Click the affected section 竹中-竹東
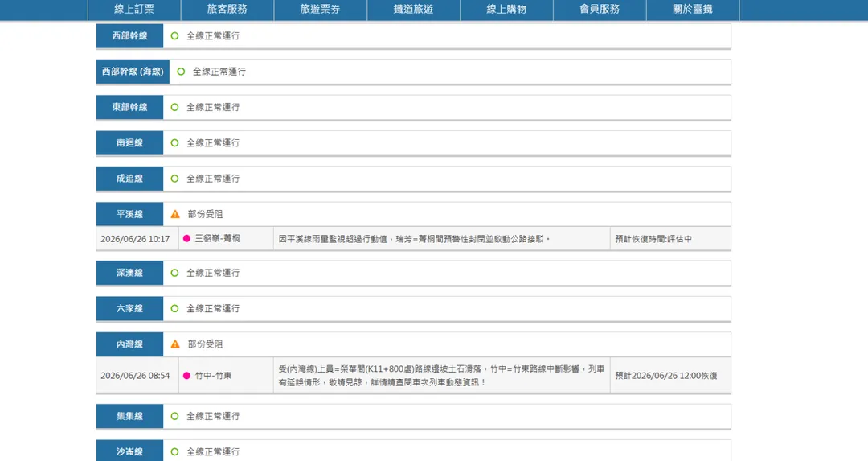The height and width of the screenshot is (461, 868). 214,376
